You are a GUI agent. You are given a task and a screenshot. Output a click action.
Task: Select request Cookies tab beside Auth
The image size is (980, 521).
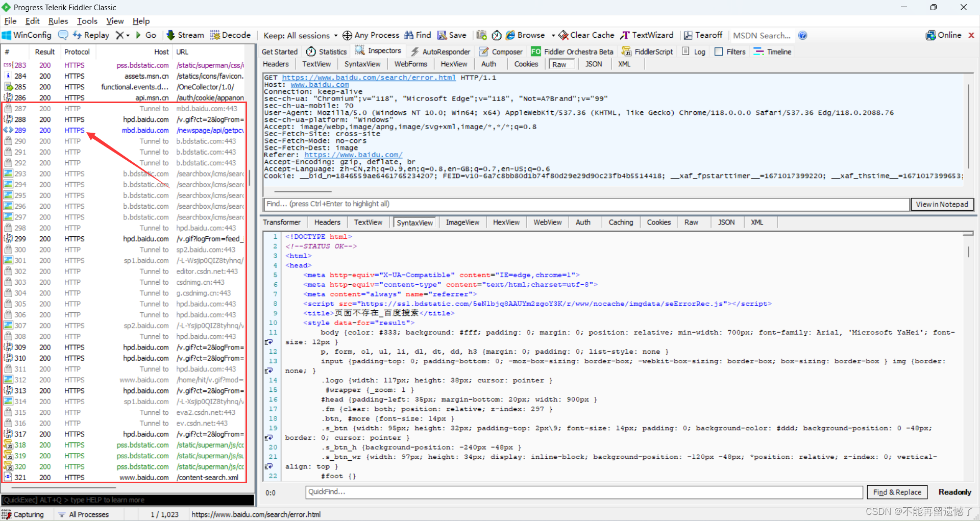point(526,64)
